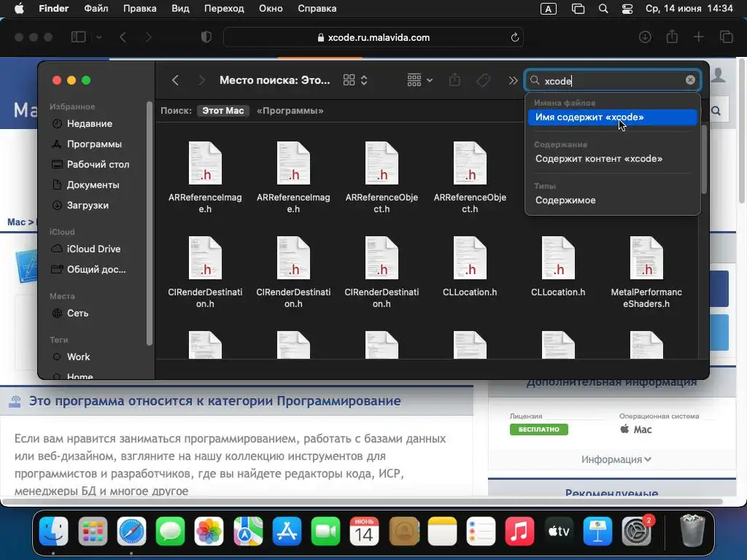Expand Информация section on webpage
The height and width of the screenshot is (560, 747).
616,459
